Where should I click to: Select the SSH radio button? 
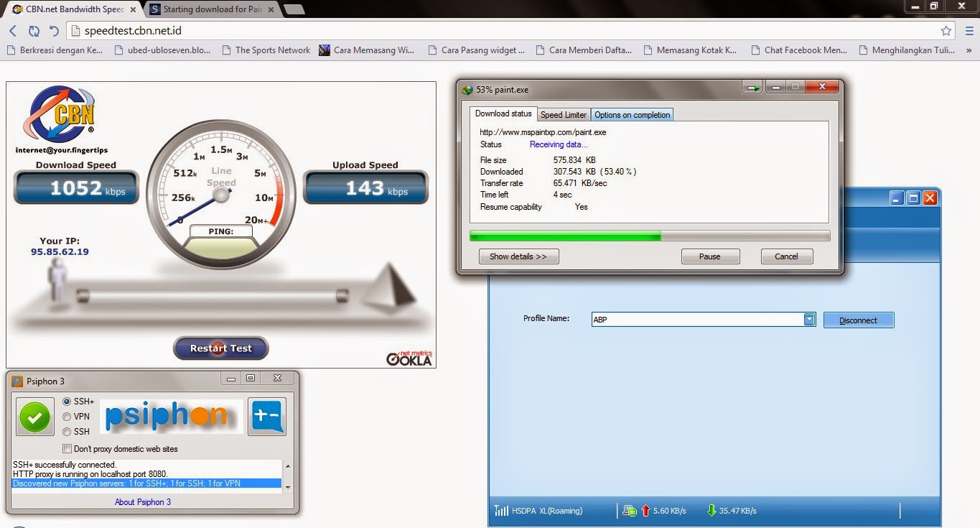coord(67,432)
